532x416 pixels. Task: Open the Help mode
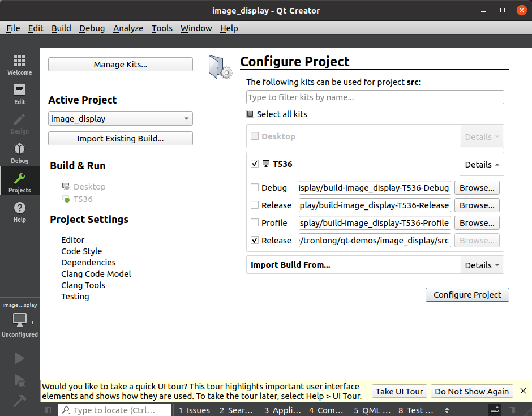click(20, 212)
